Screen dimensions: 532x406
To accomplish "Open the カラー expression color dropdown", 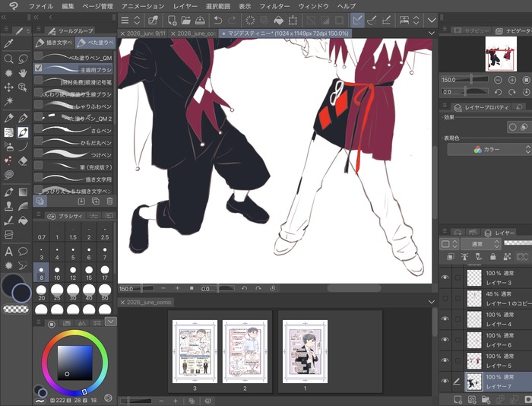I will pos(489,149).
